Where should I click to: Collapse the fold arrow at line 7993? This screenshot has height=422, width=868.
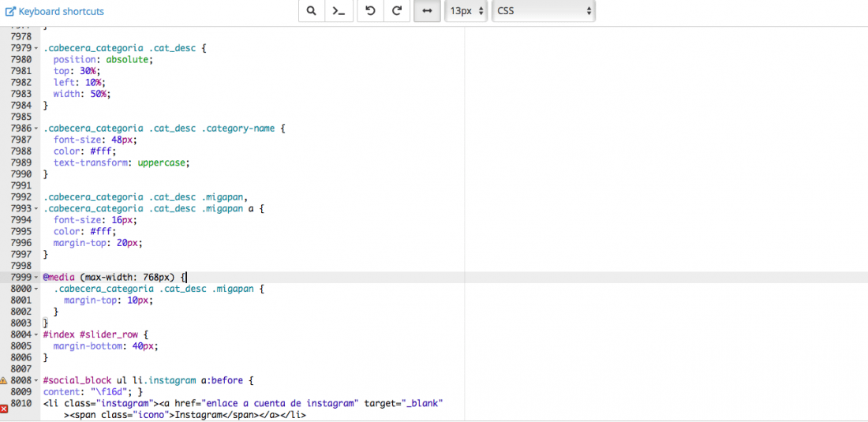click(36, 208)
